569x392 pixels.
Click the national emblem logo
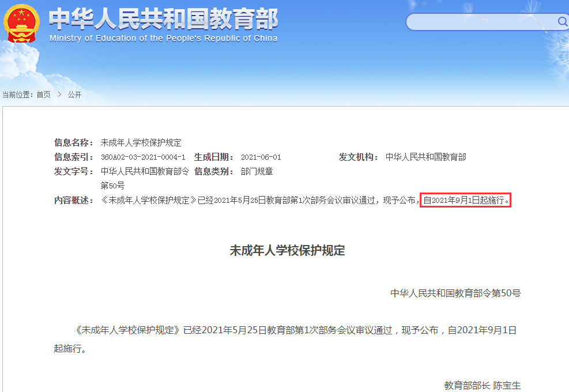[21, 24]
